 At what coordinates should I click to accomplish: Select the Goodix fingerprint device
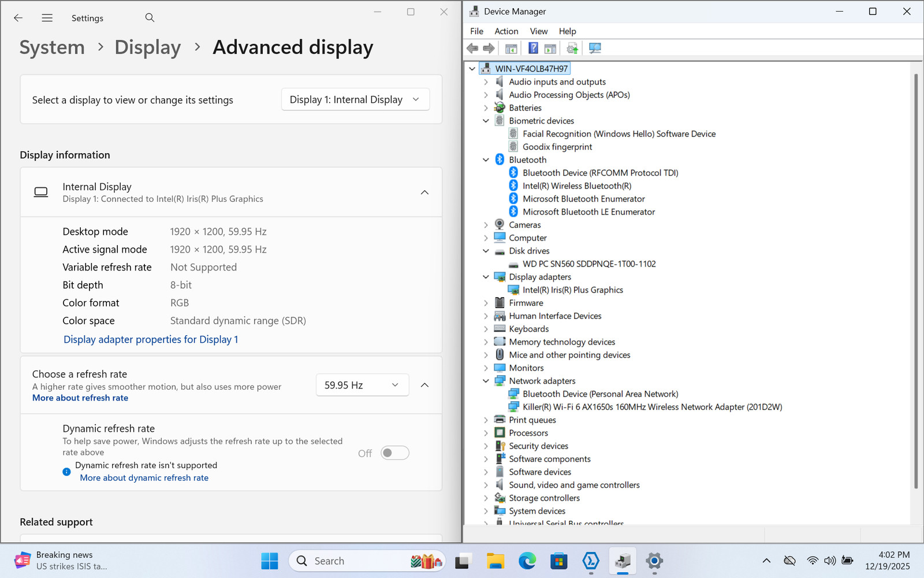557,147
